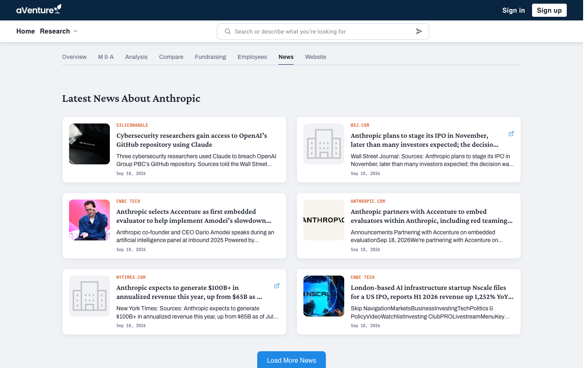This screenshot has width=588, height=368.
Task: Click the Anthropic logo thumbnail
Action: tap(324, 220)
